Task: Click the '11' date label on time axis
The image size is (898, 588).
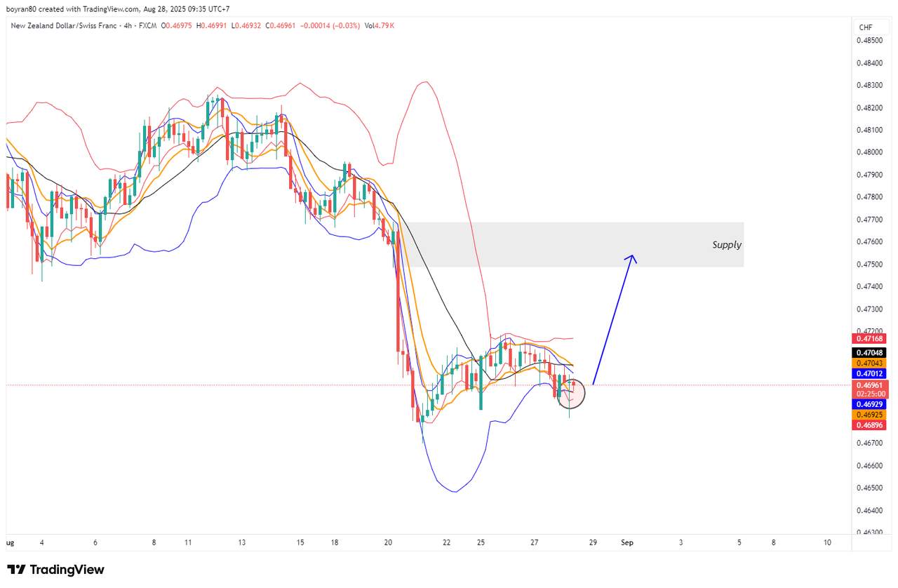Action: point(188,542)
